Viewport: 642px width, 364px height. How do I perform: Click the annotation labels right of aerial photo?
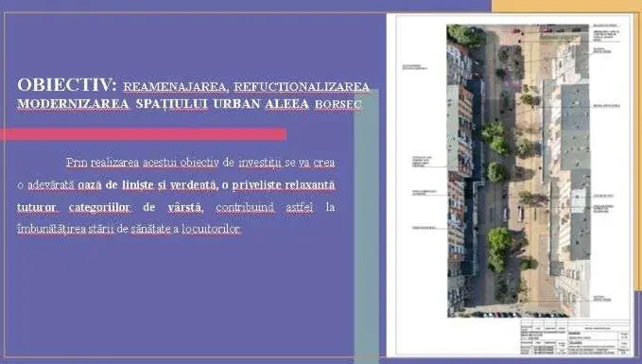click(606, 164)
